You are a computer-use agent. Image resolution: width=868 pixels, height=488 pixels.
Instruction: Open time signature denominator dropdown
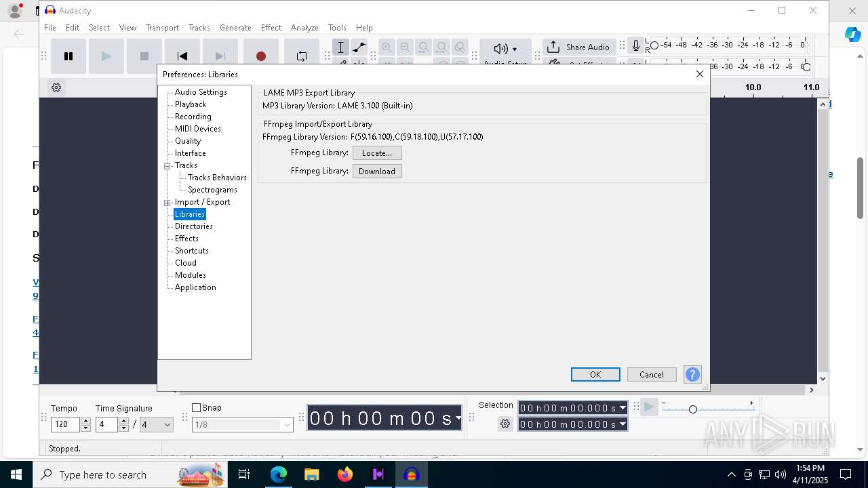tap(156, 425)
